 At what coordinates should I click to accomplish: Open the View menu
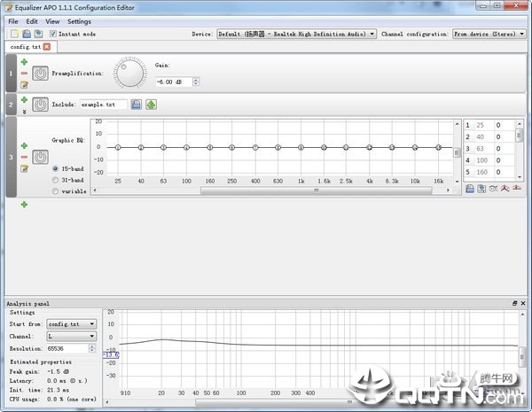(x=52, y=21)
